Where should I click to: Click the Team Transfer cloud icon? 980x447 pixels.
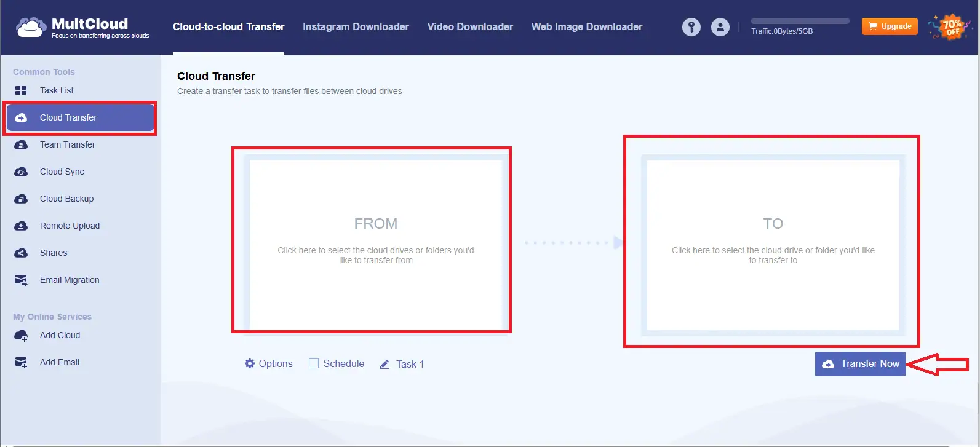[21, 144]
